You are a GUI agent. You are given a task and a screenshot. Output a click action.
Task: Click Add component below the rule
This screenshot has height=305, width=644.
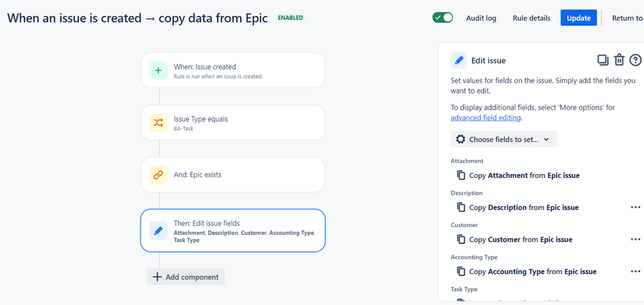click(186, 277)
